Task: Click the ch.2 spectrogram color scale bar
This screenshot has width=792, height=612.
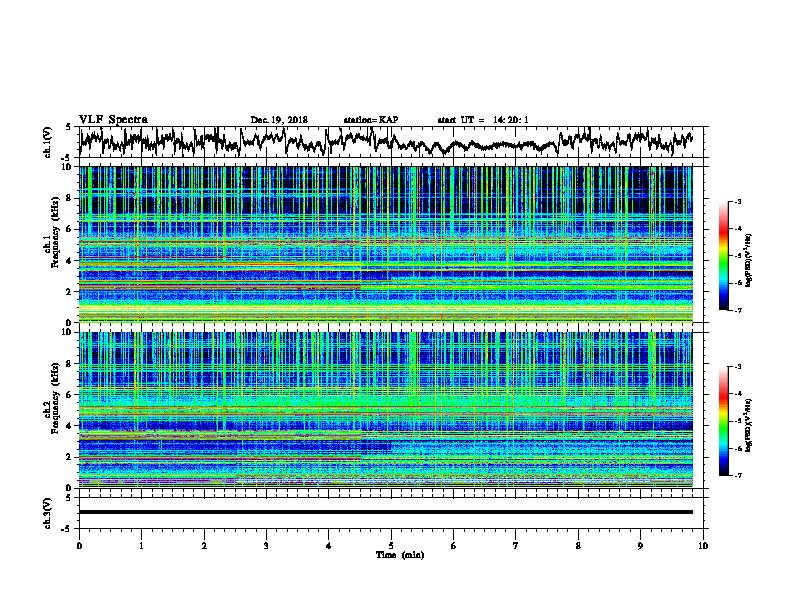Action: click(x=723, y=421)
